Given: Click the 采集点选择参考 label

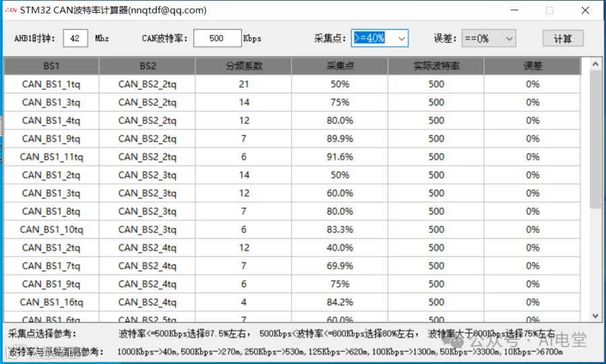Looking at the screenshot, I should 42,334.
